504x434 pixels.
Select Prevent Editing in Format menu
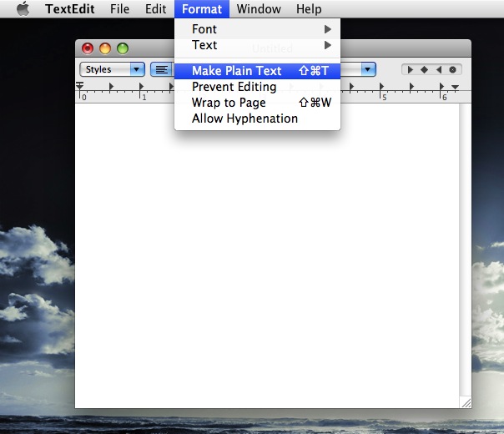(x=258, y=87)
